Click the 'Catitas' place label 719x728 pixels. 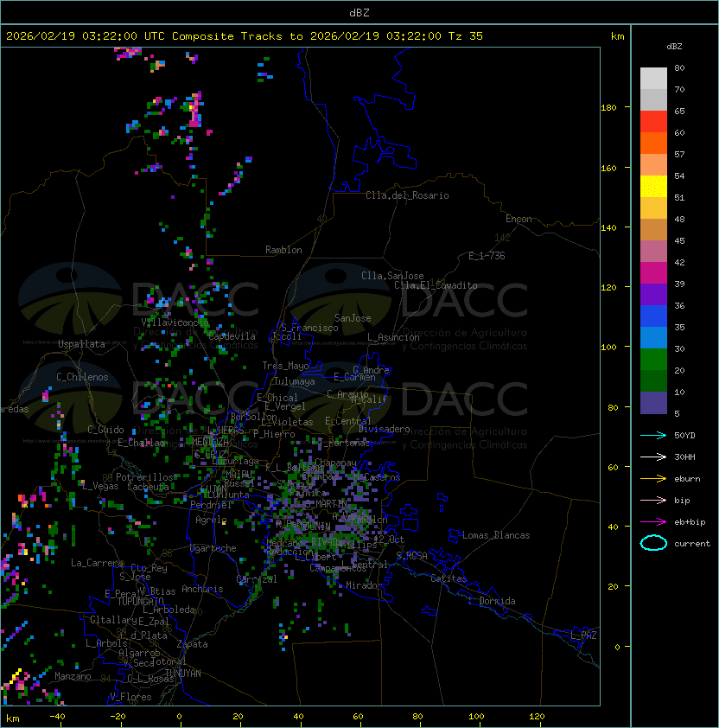pyautogui.click(x=449, y=578)
